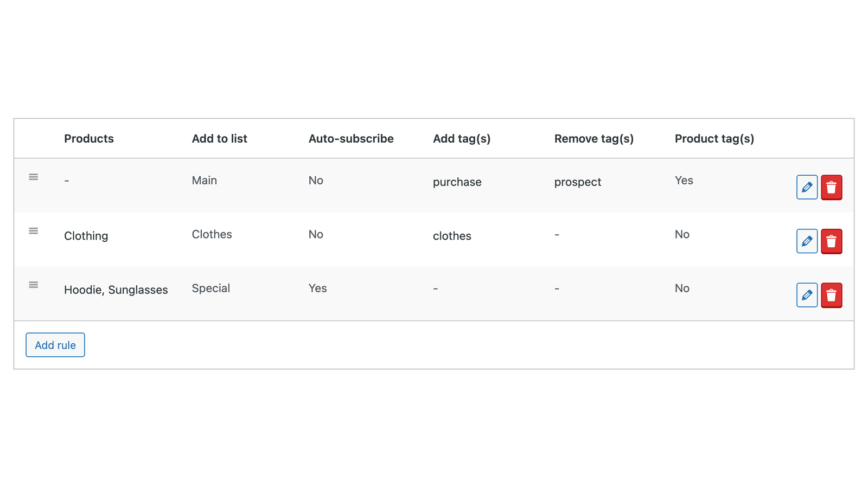Delete the Hoodie, Sunglasses rule
The image size is (868, 488).
(x=831, y=295)
